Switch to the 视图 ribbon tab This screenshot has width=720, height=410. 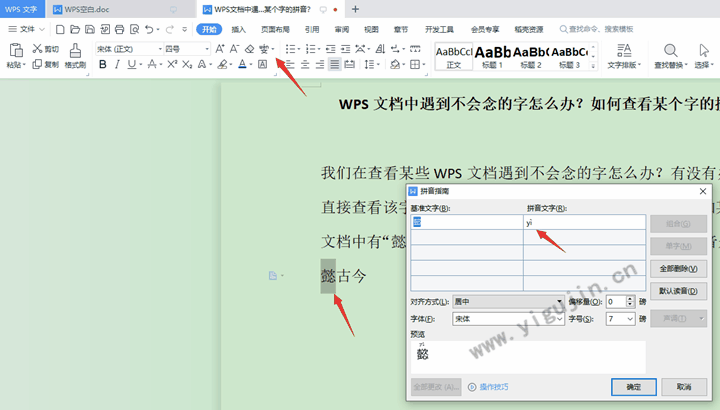coord(371,29)
